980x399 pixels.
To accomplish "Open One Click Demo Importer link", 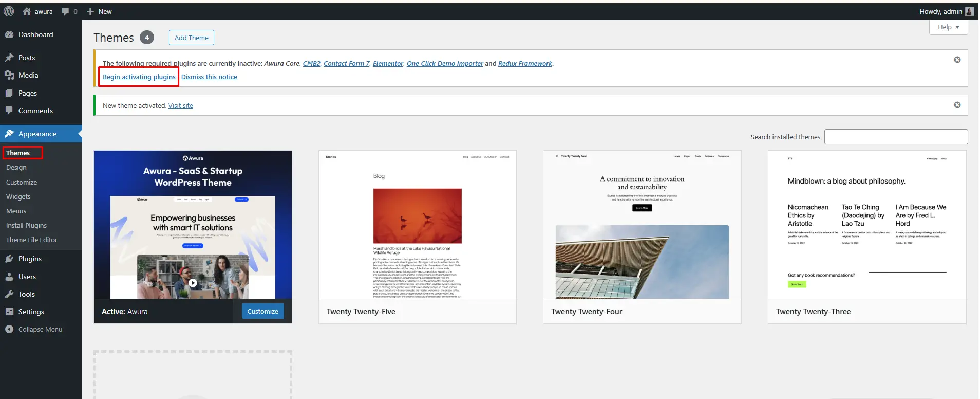I will 445,63.
